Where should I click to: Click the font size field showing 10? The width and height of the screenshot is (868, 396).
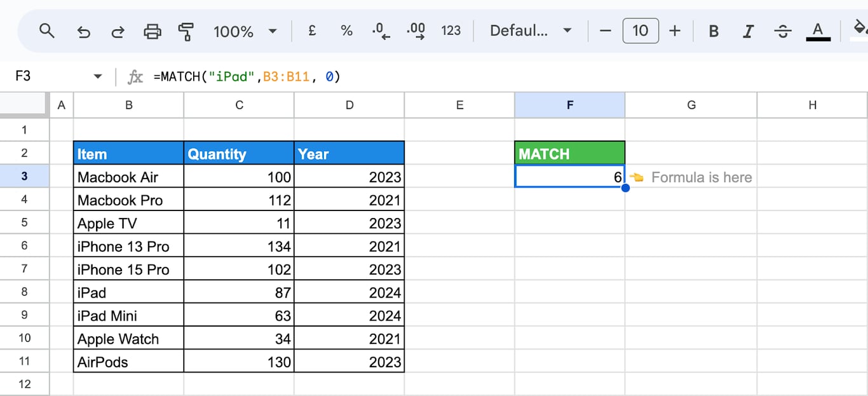tap(641, 31)
